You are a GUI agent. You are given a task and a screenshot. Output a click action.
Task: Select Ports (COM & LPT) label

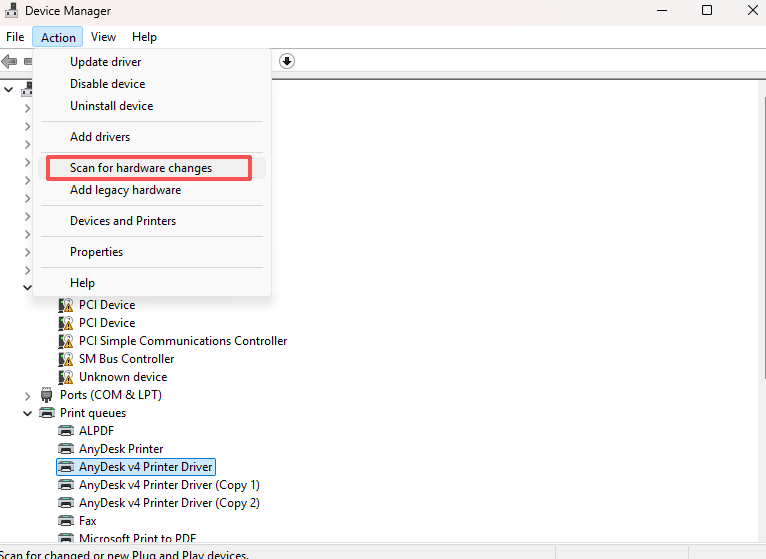(x=111, y=395)
